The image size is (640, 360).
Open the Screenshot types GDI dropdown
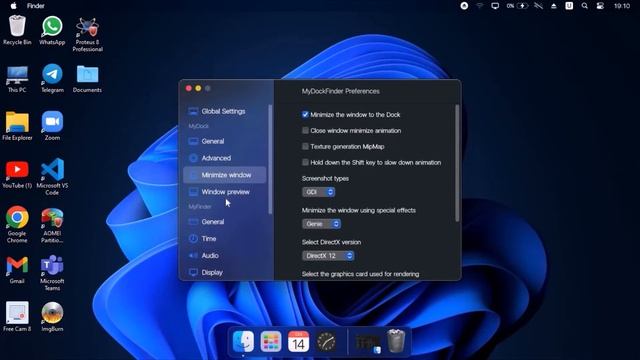tap(318, 192)
